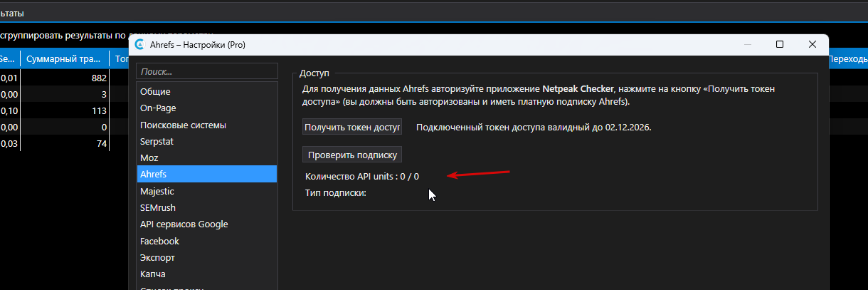The image size is (868, 290).
Task: Click "Netpeak Checker" in the access description
Action: pos(578,89)
